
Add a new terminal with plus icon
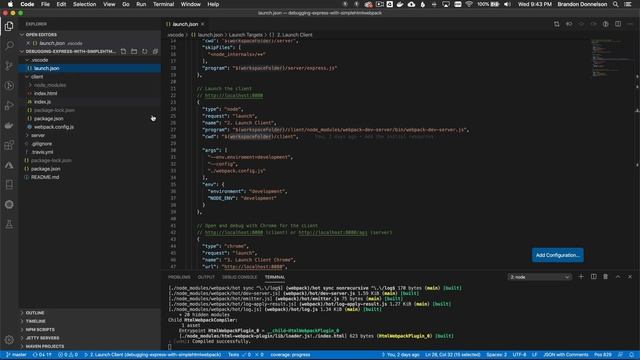(581, 277)
